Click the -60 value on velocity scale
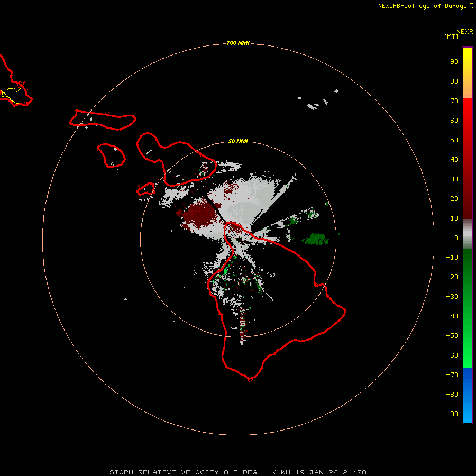This screenshot has width=476, height=476. coord(452,355)
